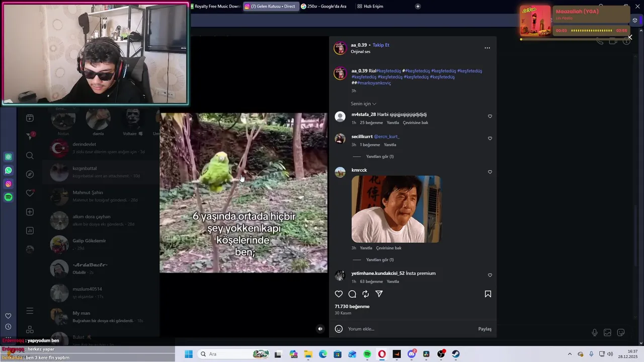644x362 pixels.
Task: Open Mahmut Şahin conversation
Action: pos(101,196)
